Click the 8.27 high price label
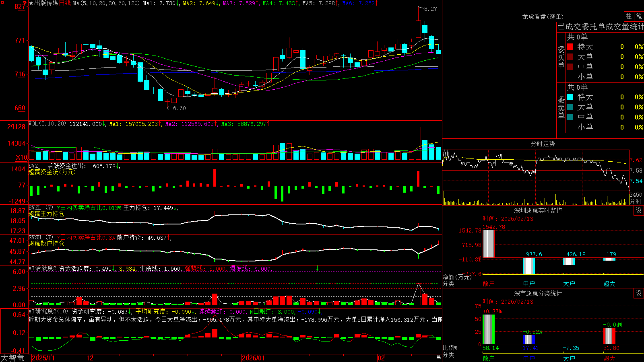 [x=431, y=9]
